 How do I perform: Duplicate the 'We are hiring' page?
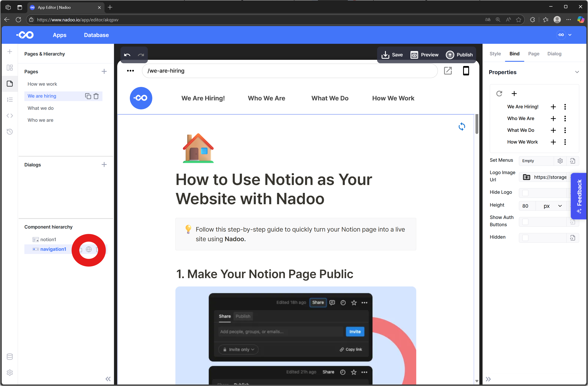88,96
